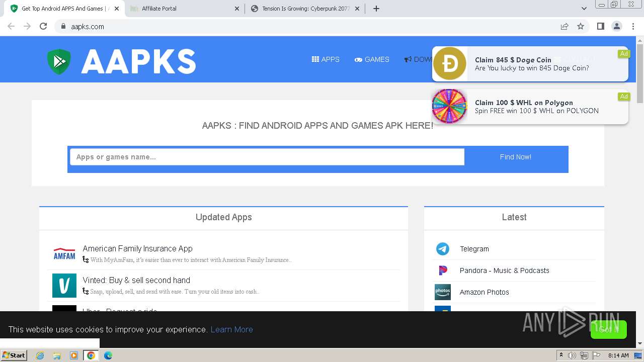This screenshot has width=644, height=362.
Task: Toggle the browser side panel
Action: point(600,27)
